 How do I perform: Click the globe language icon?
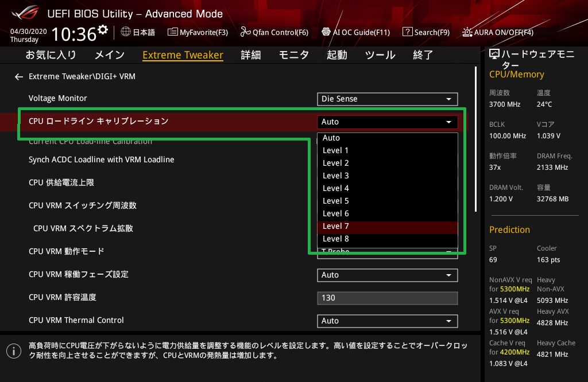click(x=126, y=32)
